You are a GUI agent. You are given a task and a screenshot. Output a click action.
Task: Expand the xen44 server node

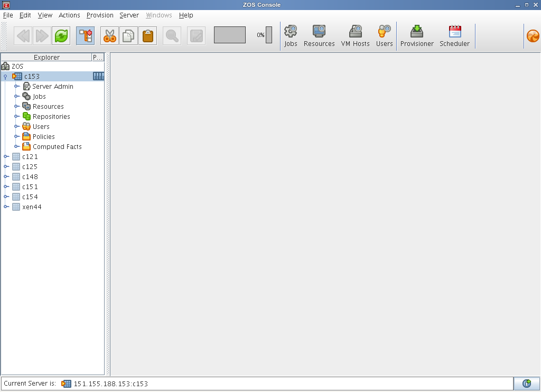(6, 207)
